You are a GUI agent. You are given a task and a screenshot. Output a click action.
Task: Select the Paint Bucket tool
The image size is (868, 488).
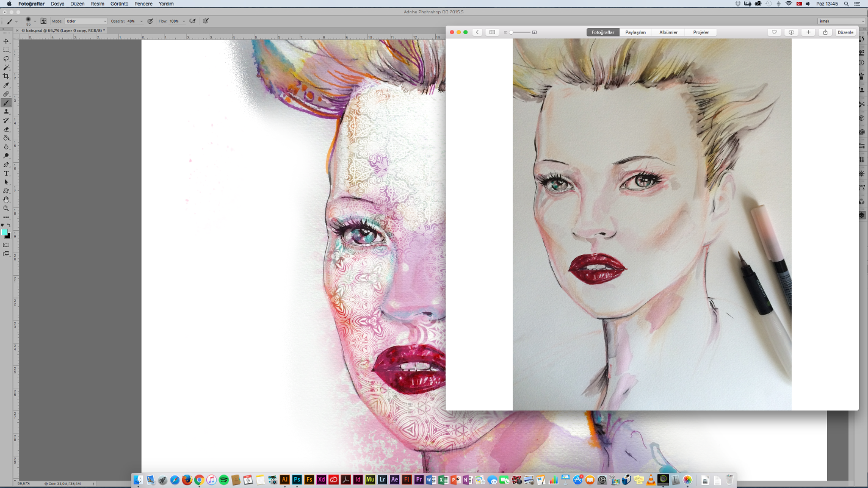click(6, 138)
